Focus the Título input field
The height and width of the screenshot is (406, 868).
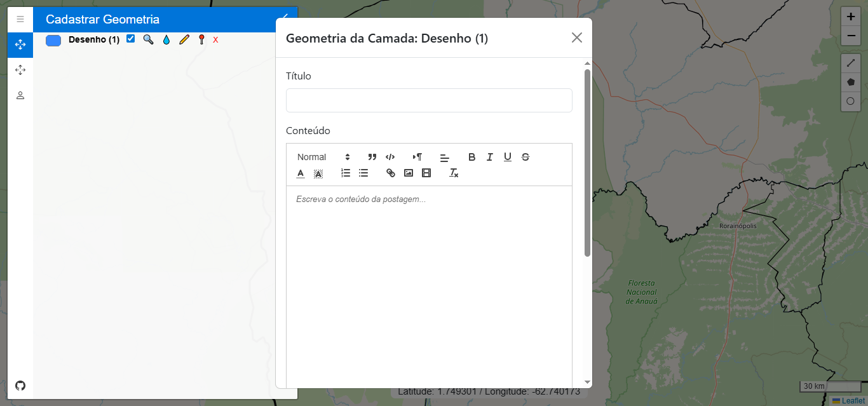(x=429, y=100)
